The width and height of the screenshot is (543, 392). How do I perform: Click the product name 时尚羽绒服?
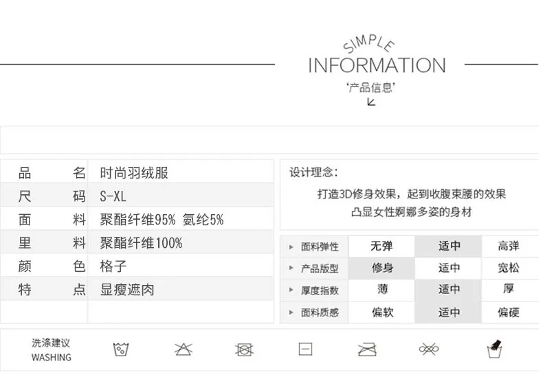(x=134, y=172)
